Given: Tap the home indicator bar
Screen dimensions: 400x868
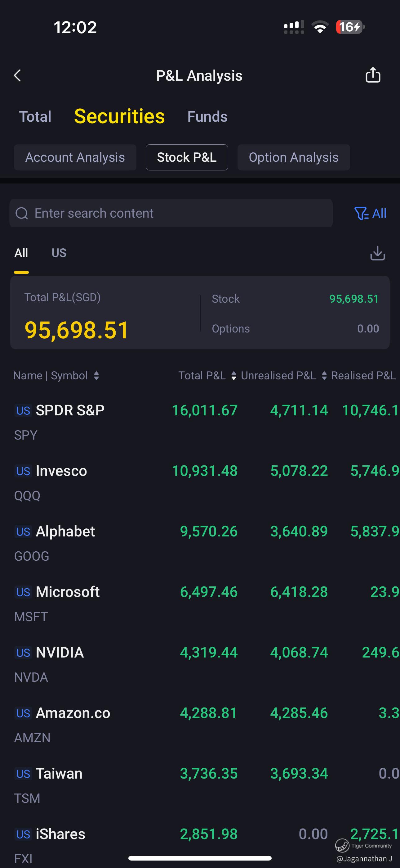Looking at the screenshot, I should pos(200,858).
